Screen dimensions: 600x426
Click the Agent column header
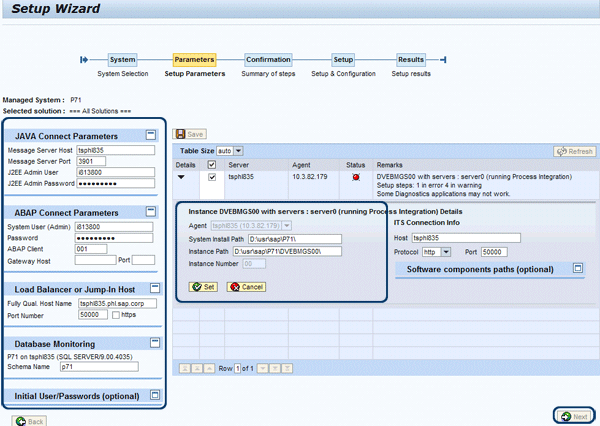tap(301, 165)
